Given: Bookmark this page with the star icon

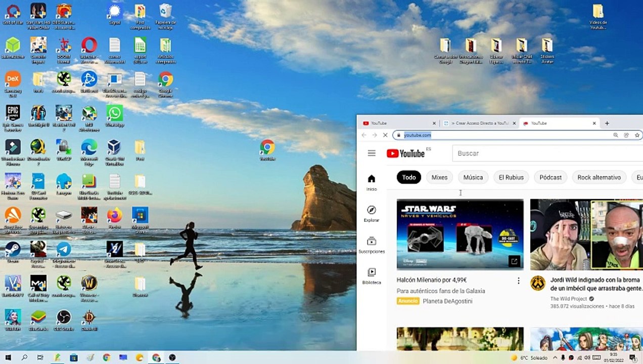Looking at the screenshot, I should click(x=637, y=135).
